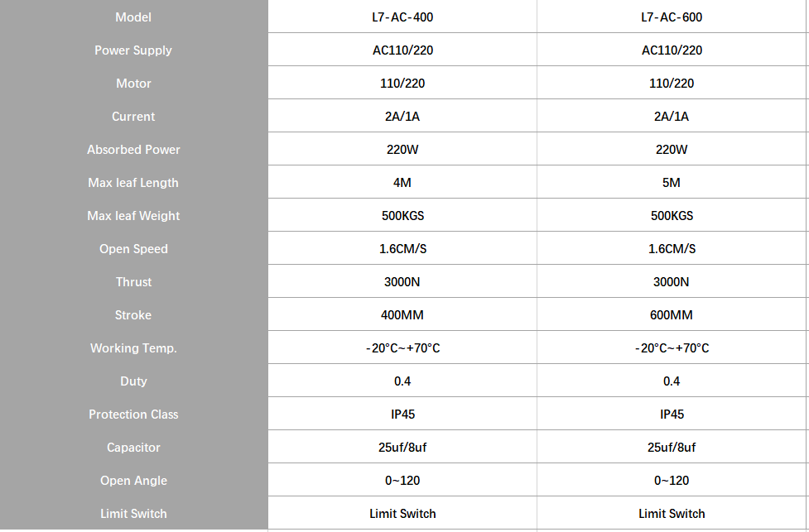Select the Motor row label
The height and width of the screenshot is (532, 809).
tap(133, 83)
